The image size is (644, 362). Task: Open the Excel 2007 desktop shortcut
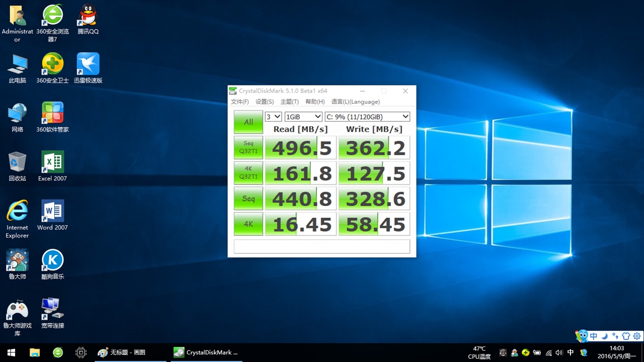point(53,162)
